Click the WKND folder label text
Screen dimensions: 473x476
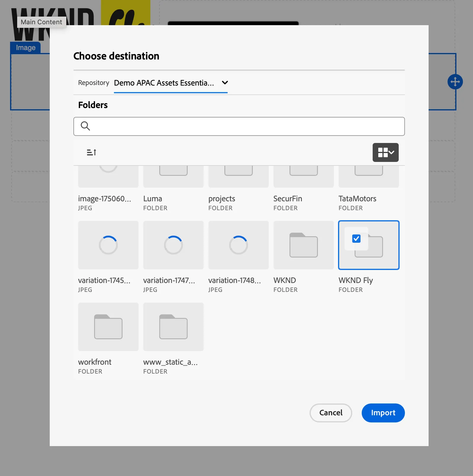(x=285, y=280)
